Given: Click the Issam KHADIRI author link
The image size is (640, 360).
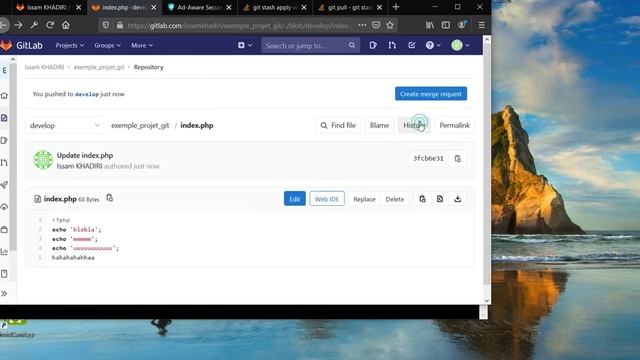Looking at the screenshot, I should (79, 166).
